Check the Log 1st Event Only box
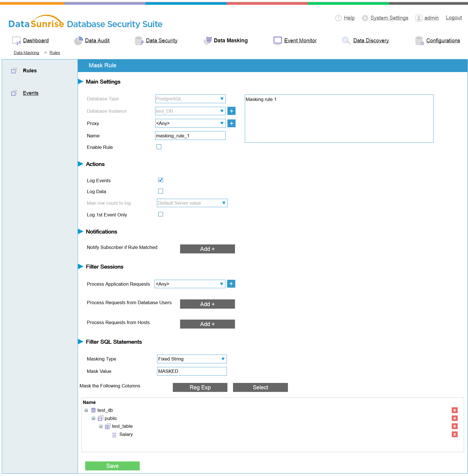468x476 pixels. [160, 214]
